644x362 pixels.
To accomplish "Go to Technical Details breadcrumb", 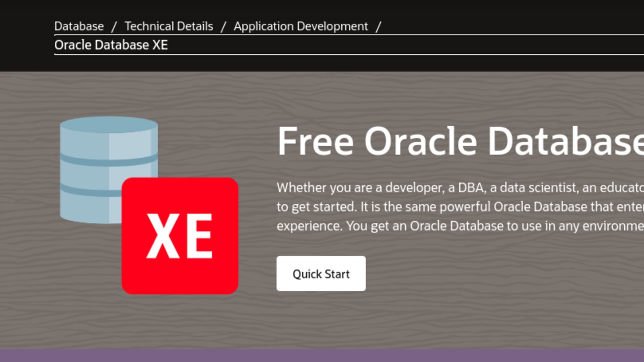I will pos(169,26).
